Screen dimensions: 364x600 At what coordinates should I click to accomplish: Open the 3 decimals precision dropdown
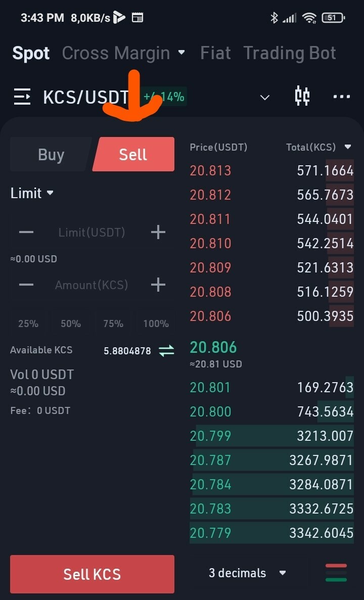pyautogui.click(x=247, y=573)
